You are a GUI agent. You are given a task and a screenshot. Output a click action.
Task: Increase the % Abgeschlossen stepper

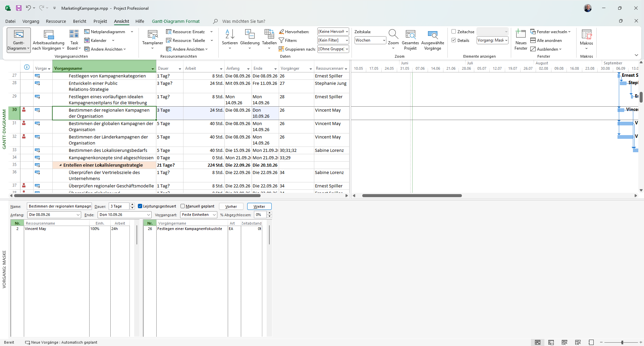(269, 213)
